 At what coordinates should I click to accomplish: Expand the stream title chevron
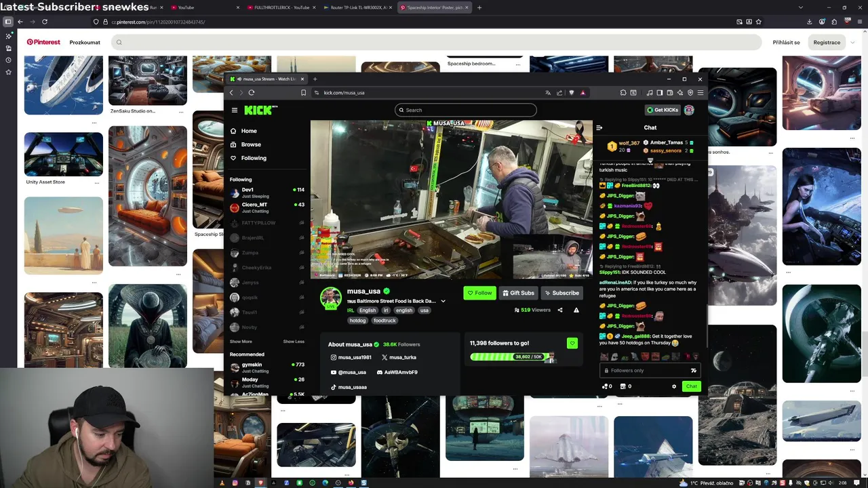[x=443, y=301]
